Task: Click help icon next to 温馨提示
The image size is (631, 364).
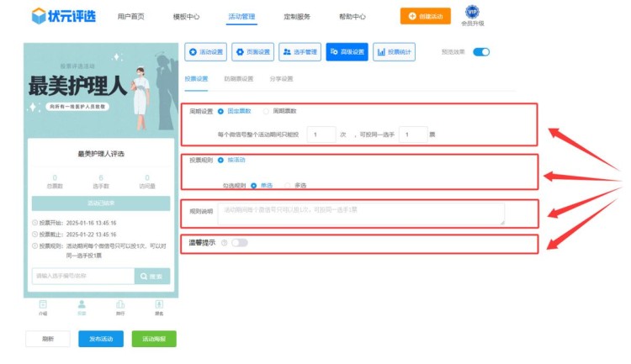Action: [x=224, y=243]
